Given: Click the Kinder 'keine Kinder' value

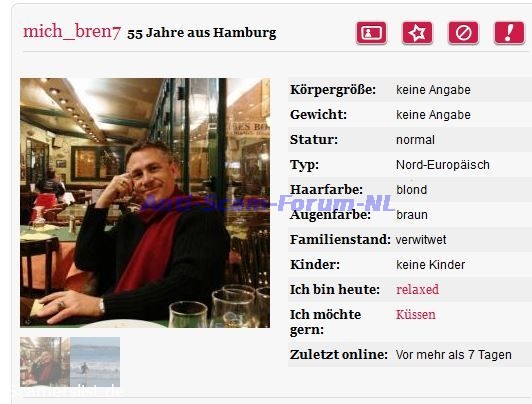Looking at the screenshot, I should tap(431, 265).
